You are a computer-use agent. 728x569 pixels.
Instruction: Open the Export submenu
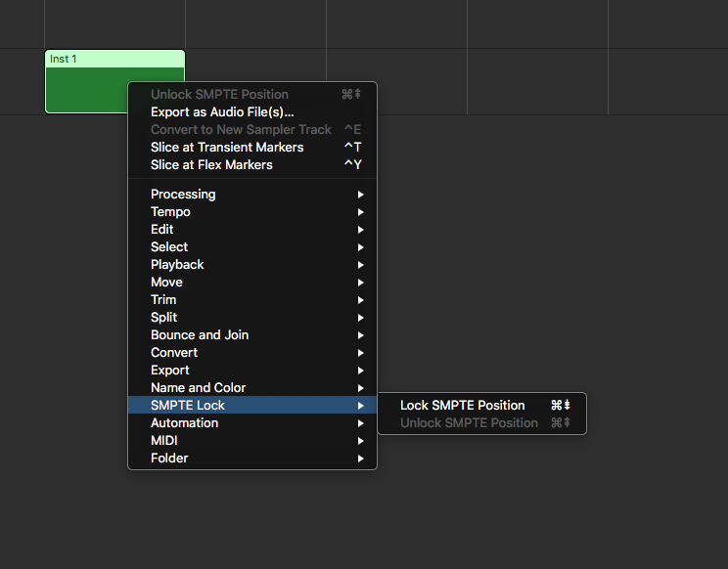coord(170,371)
